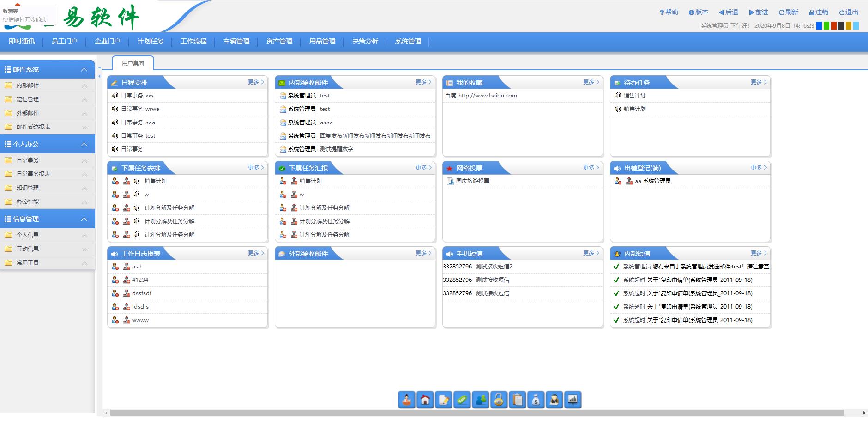The width and height of the screenshot is (868, 426).
Task: Collapse the 个人办公 sidebar section
Action: click(x=84, y=145)
